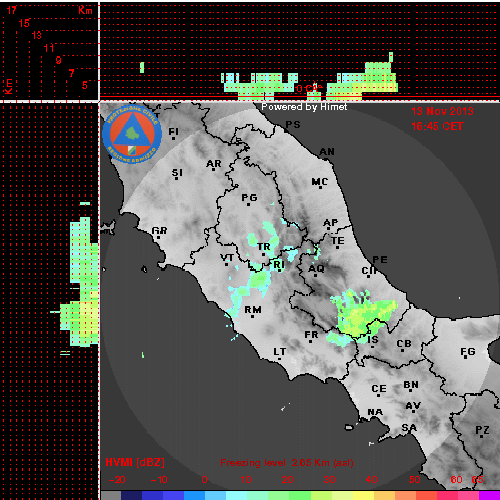
Task: Click the 13 Nov 2013 date label
Action: pos(442,111)
